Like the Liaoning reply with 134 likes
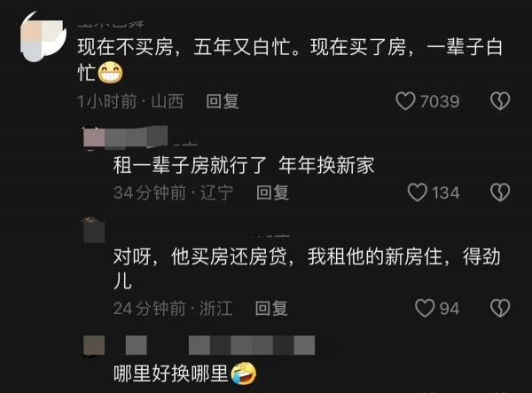 tap(417, 193)
